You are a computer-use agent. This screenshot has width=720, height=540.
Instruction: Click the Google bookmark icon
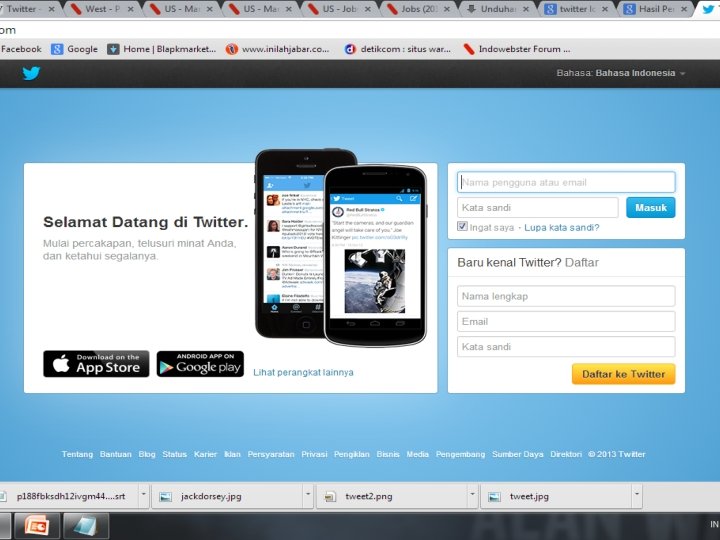pyautogui.click(x=57, y=49)
